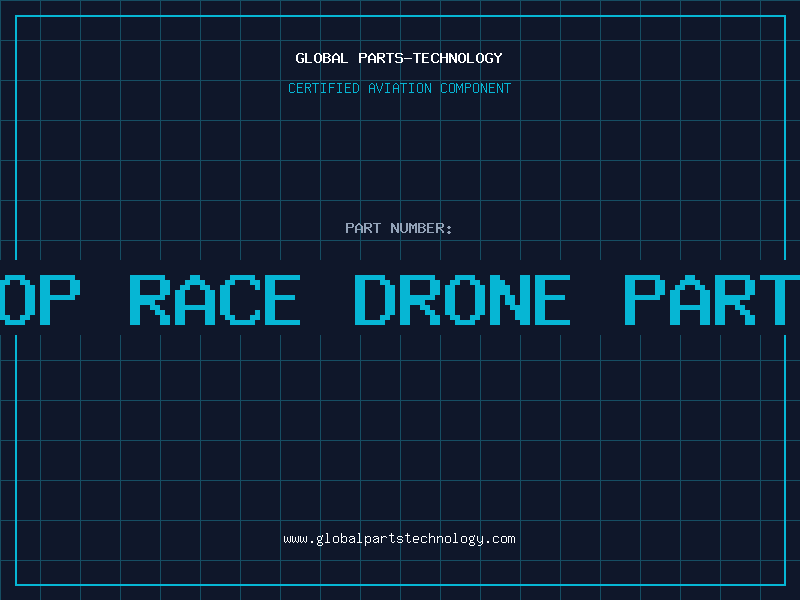Click the word PART at banner's right end
The image size is (800, 600).
[710, 299]
